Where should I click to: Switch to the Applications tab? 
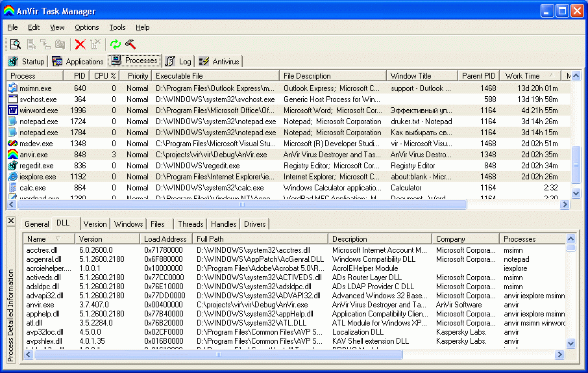[77, 61]
